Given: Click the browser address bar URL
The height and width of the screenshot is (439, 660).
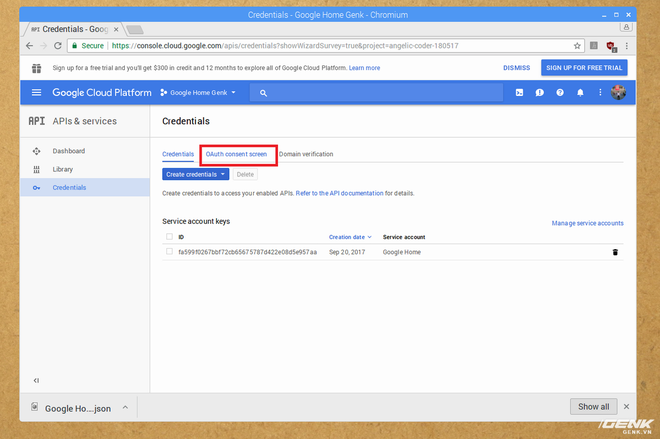Looking at the screenshot, I should pos(285,45).
